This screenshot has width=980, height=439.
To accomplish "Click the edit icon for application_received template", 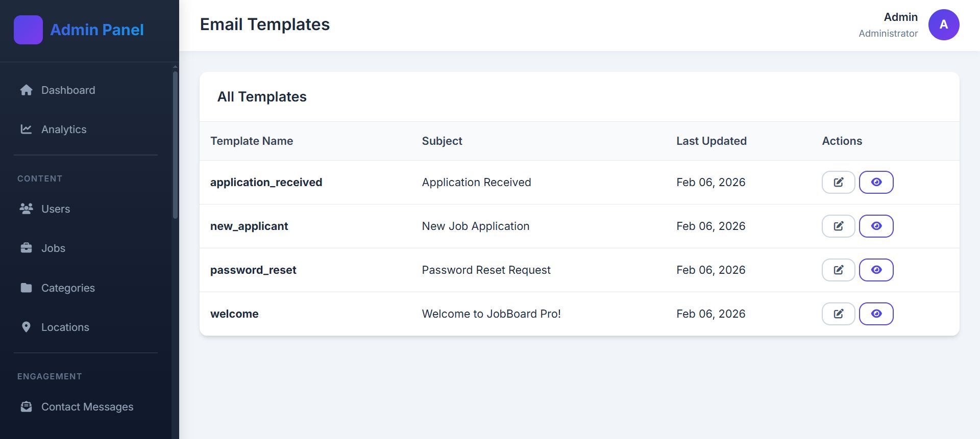I will point(838,183).
